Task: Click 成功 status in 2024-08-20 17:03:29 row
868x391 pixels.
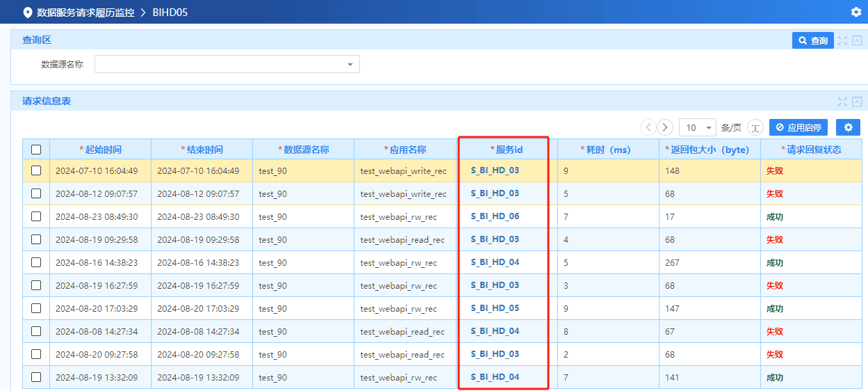Action: point(775,308)
